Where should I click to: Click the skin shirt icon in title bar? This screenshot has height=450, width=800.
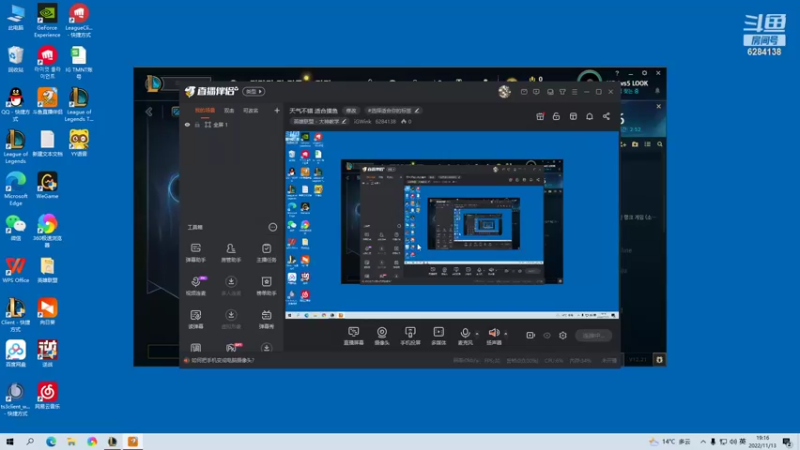562,92
